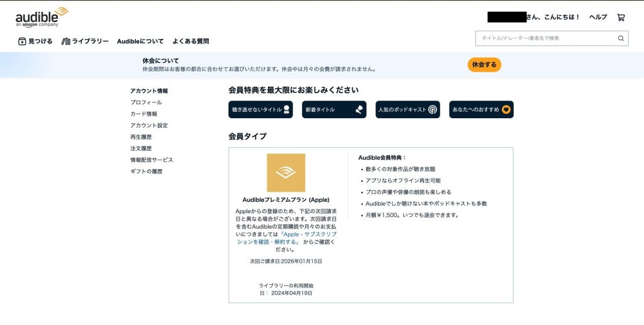
Task: Open 再生履歴 in the sidebar
Action: tap(141, 136)
